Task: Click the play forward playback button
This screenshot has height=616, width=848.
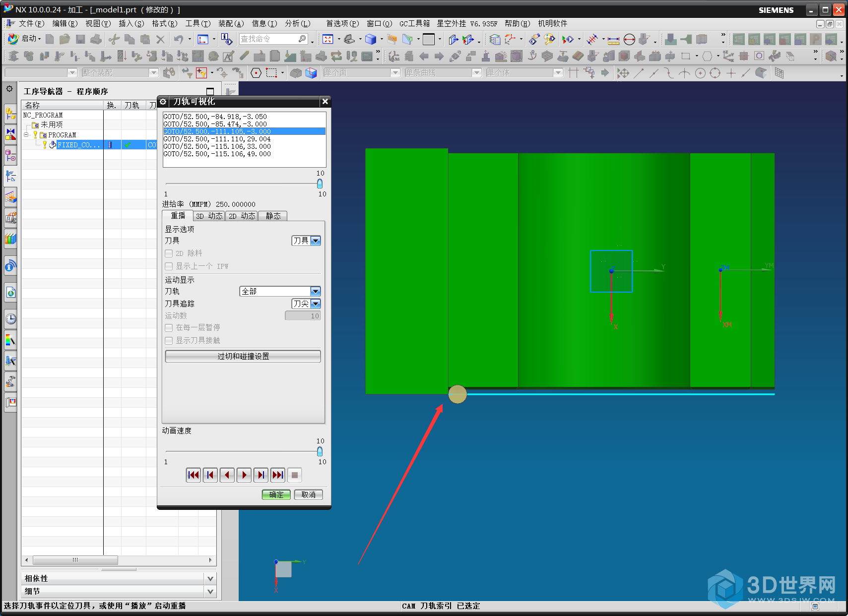Action: click(x=244, y=475)
